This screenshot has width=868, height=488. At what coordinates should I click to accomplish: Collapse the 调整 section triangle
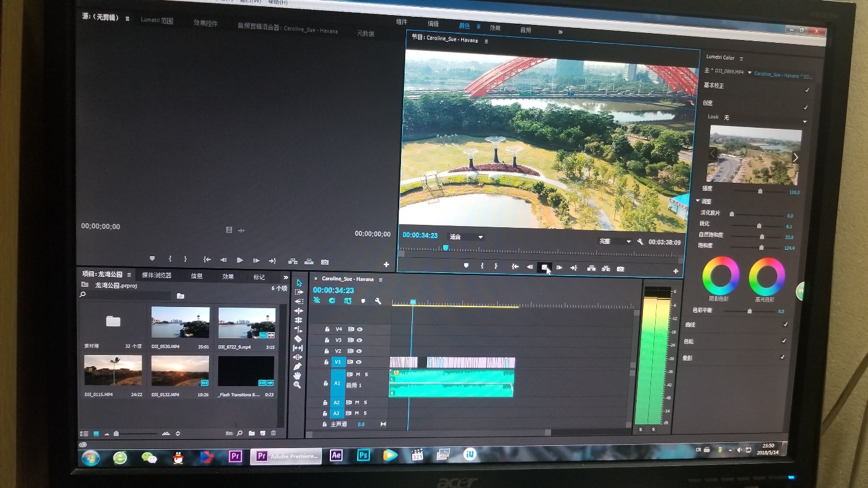click(698, 201)
